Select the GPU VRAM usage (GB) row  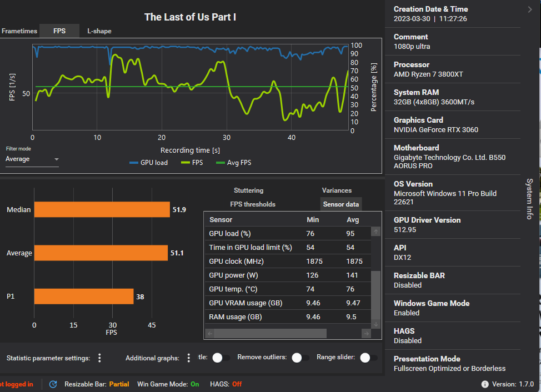pos(288,303)
